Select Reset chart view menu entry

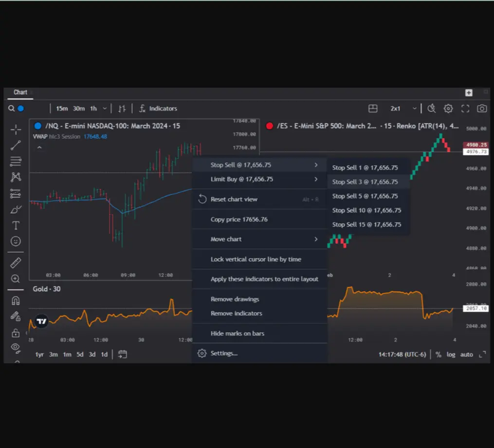[x=234, y=199]
